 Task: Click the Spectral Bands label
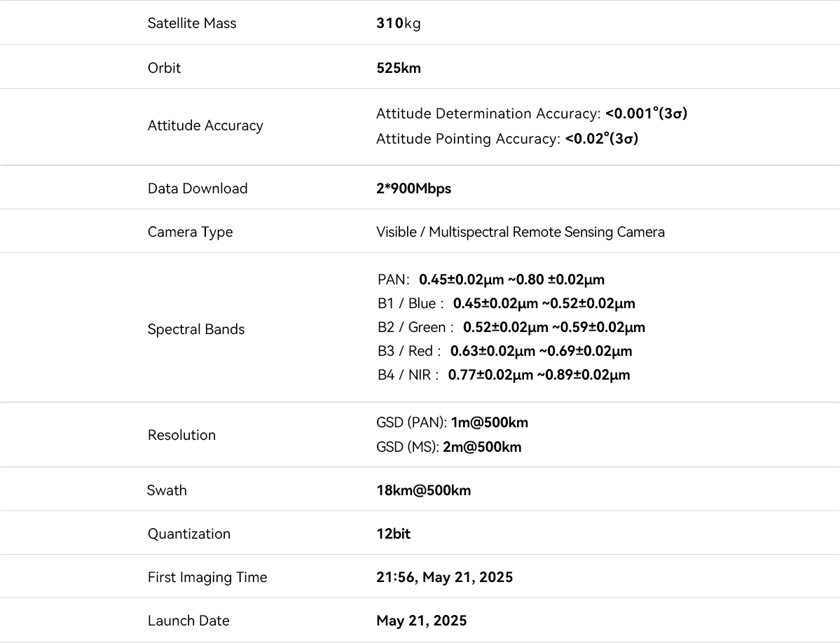(x=196, y=329)
